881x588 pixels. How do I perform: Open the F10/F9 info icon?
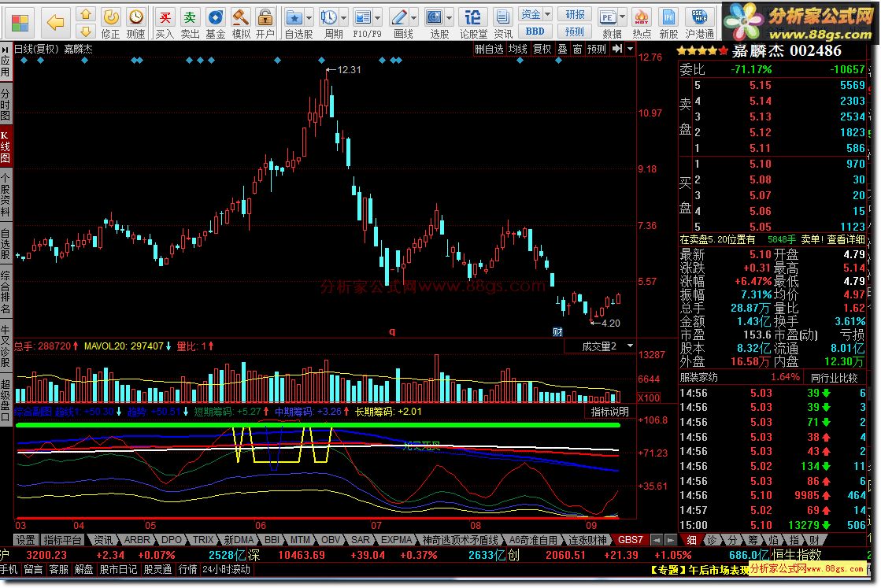[x=363, y=17]
